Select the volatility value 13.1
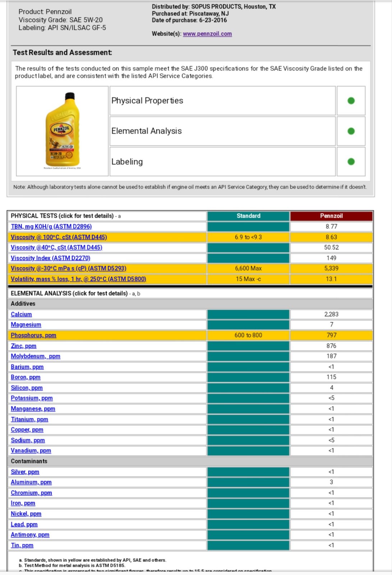This screenshot has height=575, width=392. click(331, 279)
